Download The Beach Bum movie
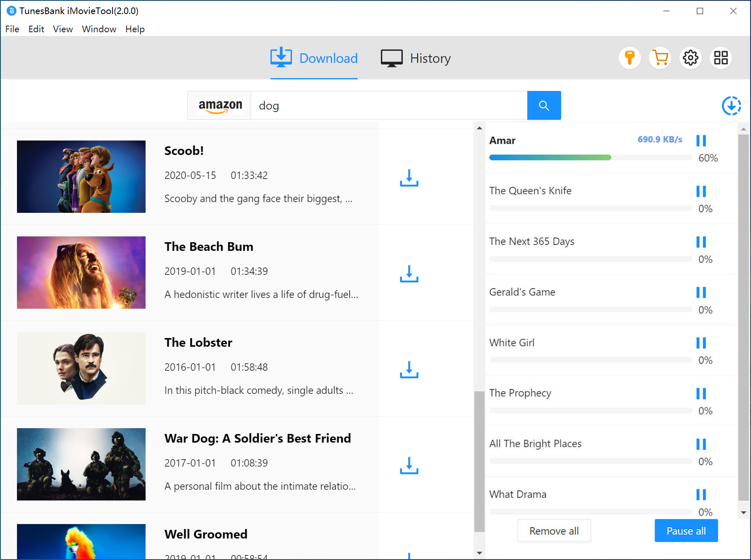751x560 pixels. click(x=409, y=274)
